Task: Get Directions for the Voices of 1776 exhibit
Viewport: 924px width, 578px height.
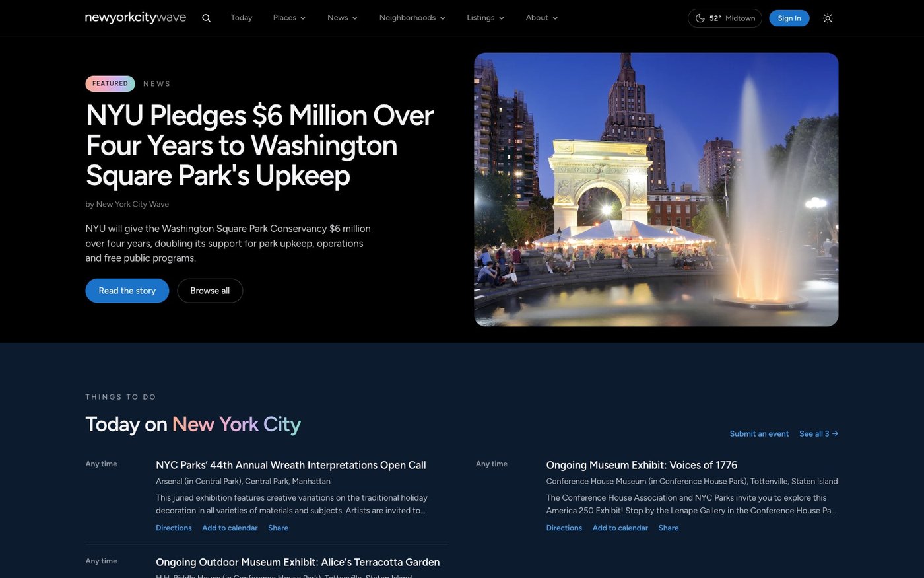Action: (564, 528)
